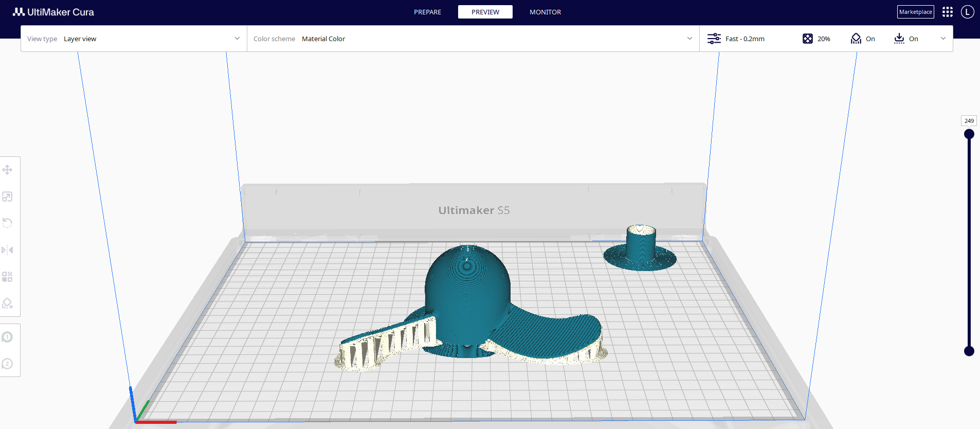This screenshot has height=429, width=980.
Task: Choose extruder 1 button
Action: click(7, 337)
